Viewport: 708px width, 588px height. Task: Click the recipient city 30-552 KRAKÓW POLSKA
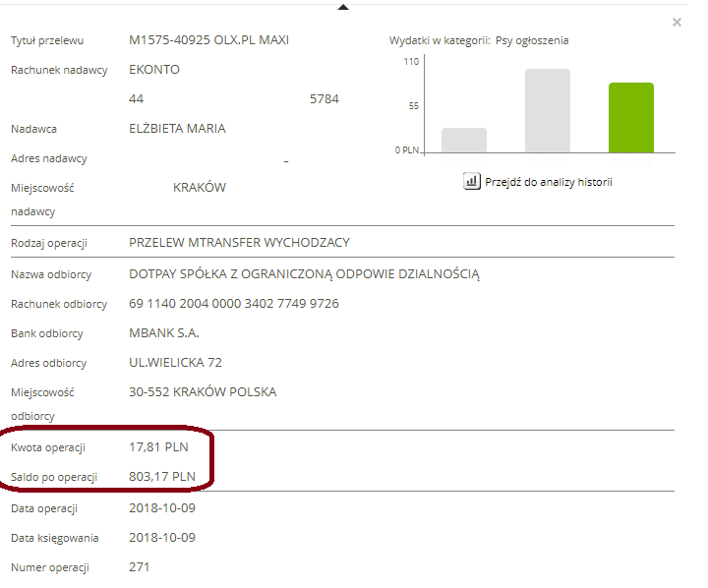tap(203, 392)
